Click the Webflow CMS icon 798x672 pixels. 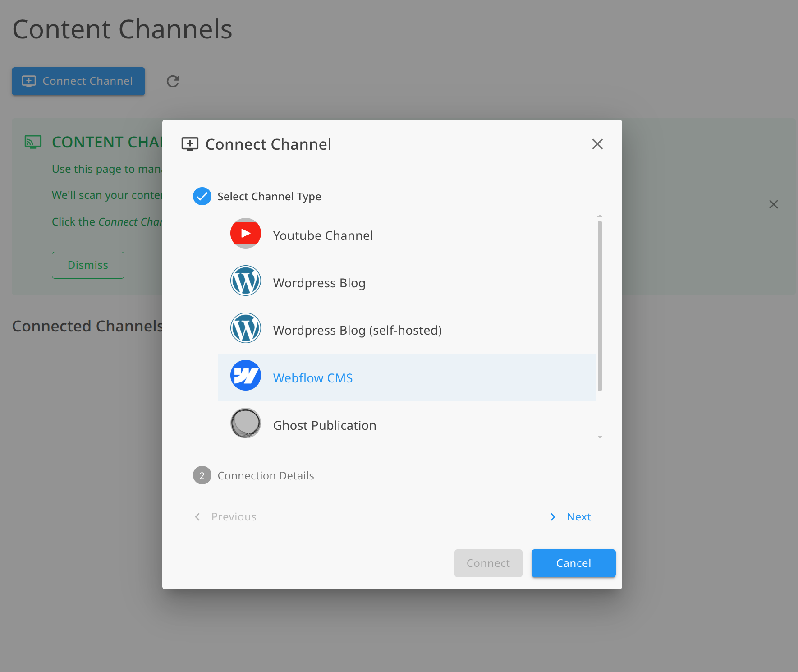[245, 375]
